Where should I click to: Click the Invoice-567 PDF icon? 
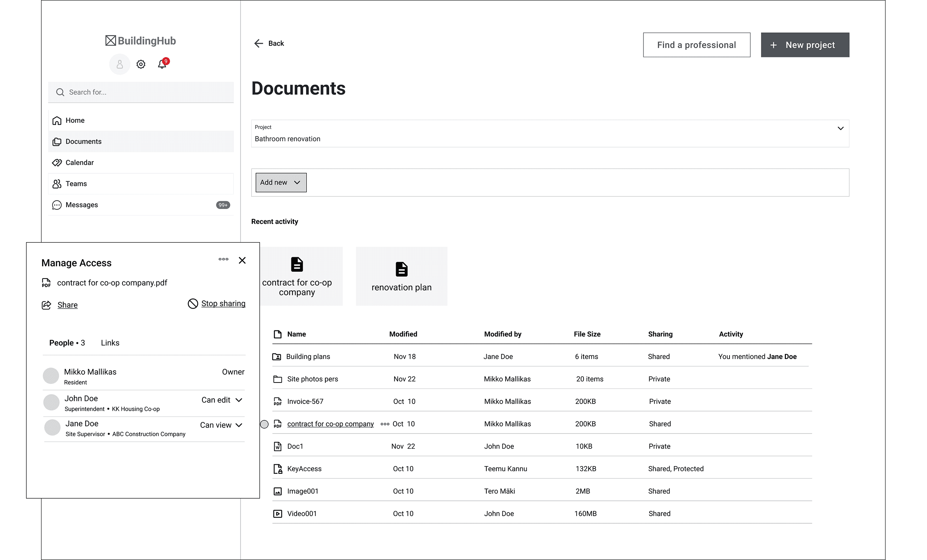278,401
